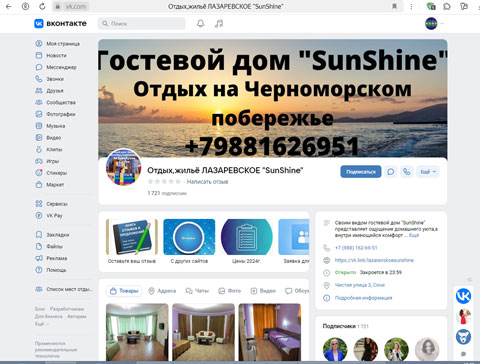Open the music note icon in header

pyautogui.click(x=219, y=23)
